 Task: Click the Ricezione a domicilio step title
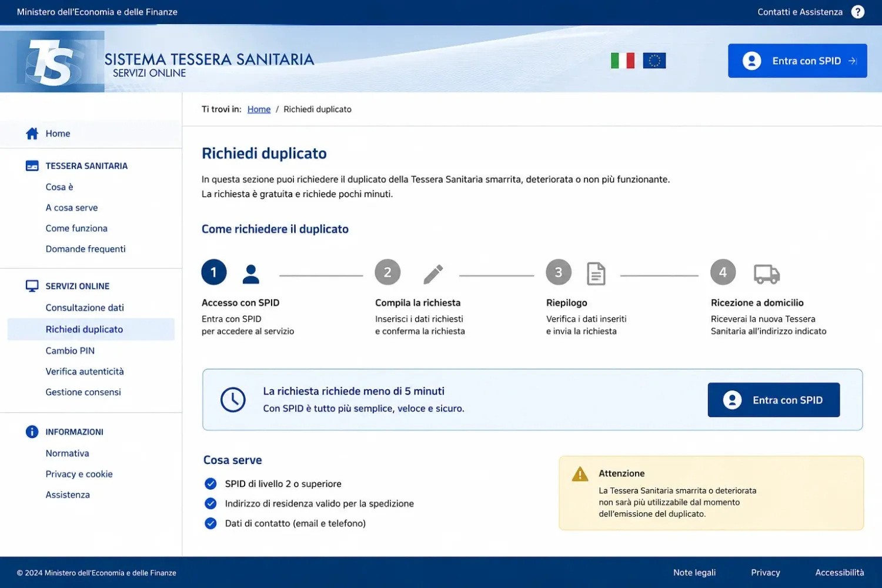757,303
